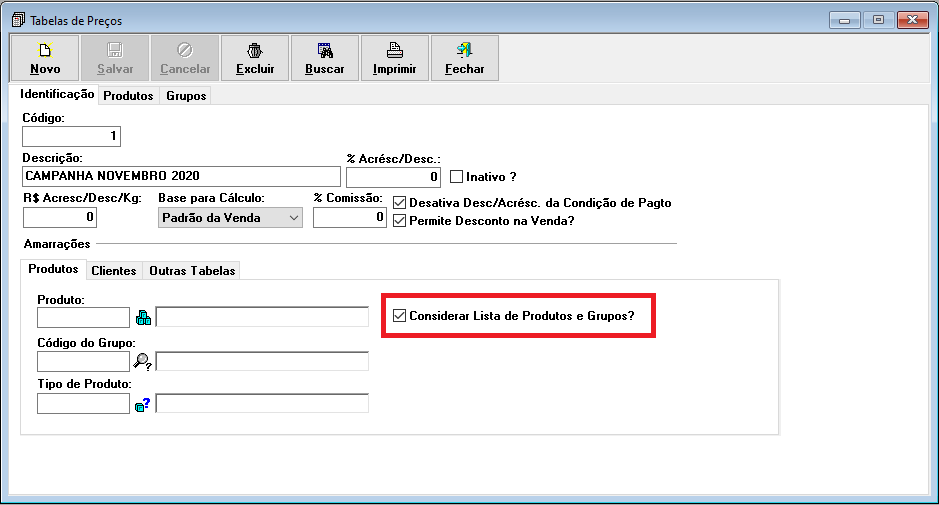
Task: Click the Código do Grupo input field
Action: (83, 361)
